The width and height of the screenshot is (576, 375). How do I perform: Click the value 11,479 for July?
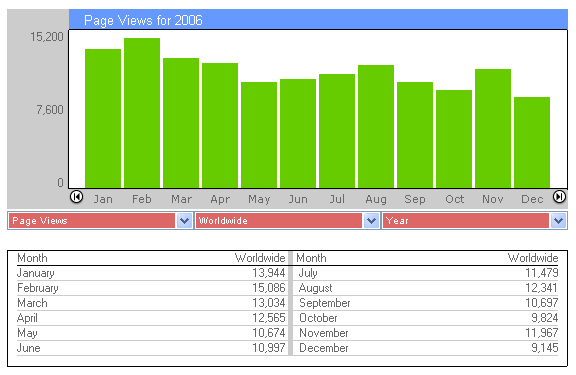pos(541,273)
